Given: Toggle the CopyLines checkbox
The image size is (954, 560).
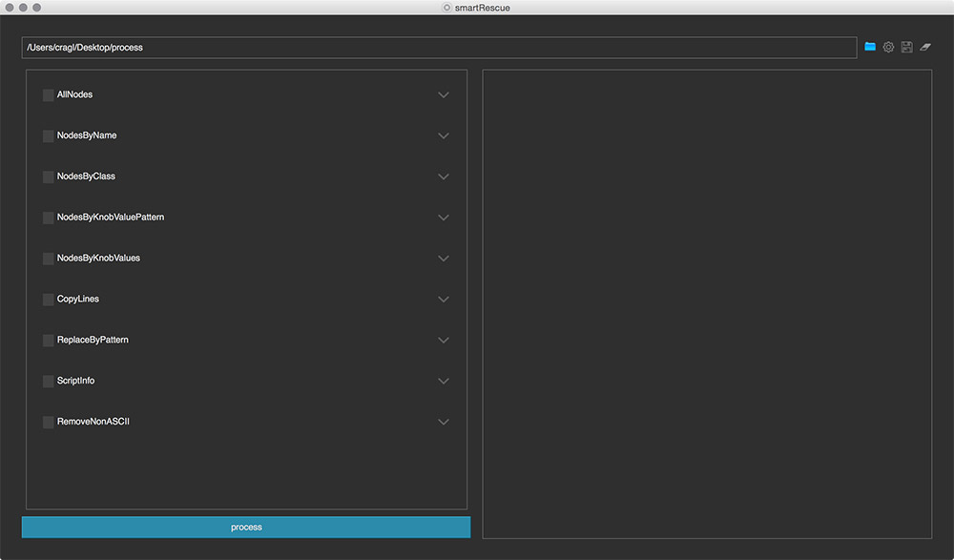Looking at the screenshot, I should click(49, 300).
